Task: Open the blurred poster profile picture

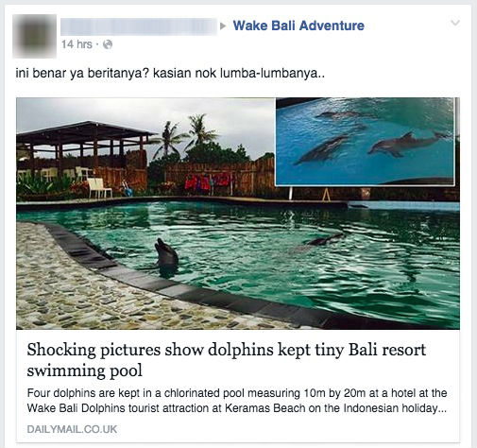Action: pyautogui.click(x=34, y=36)
